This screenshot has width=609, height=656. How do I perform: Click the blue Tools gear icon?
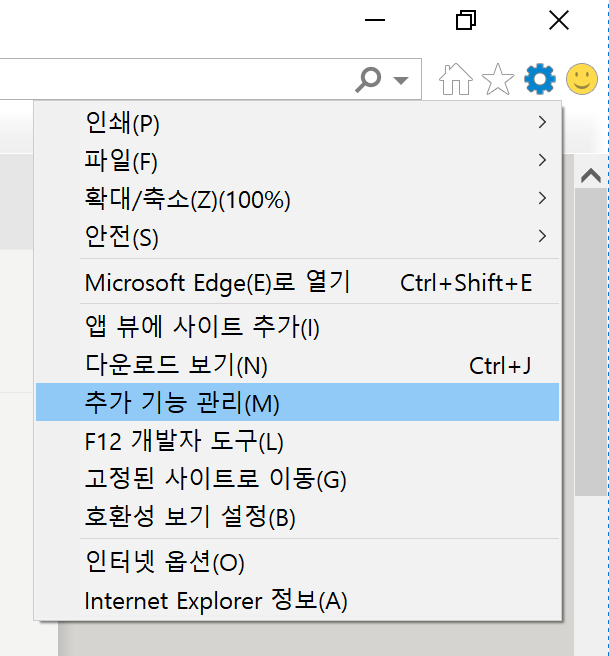coord(540,79)
